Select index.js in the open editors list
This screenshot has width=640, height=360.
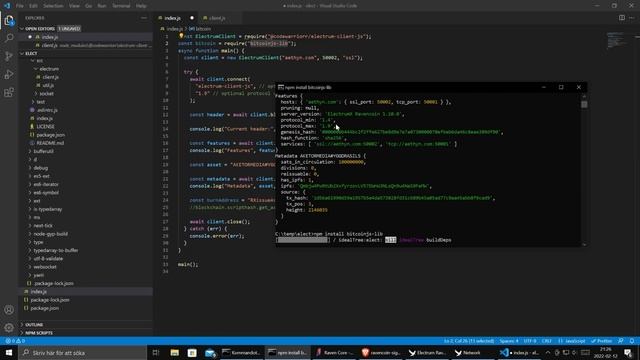(49, 37)
